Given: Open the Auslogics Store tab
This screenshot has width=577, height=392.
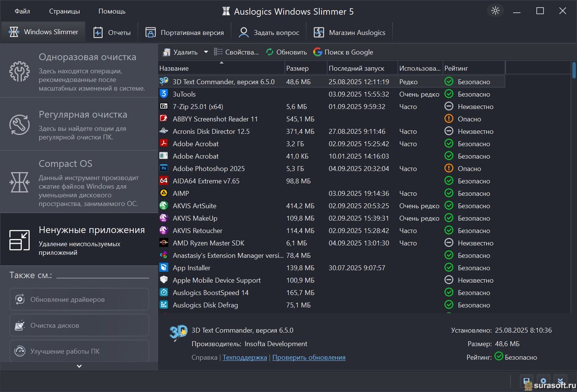Looking at the screenshot, I should pos(349,33).
